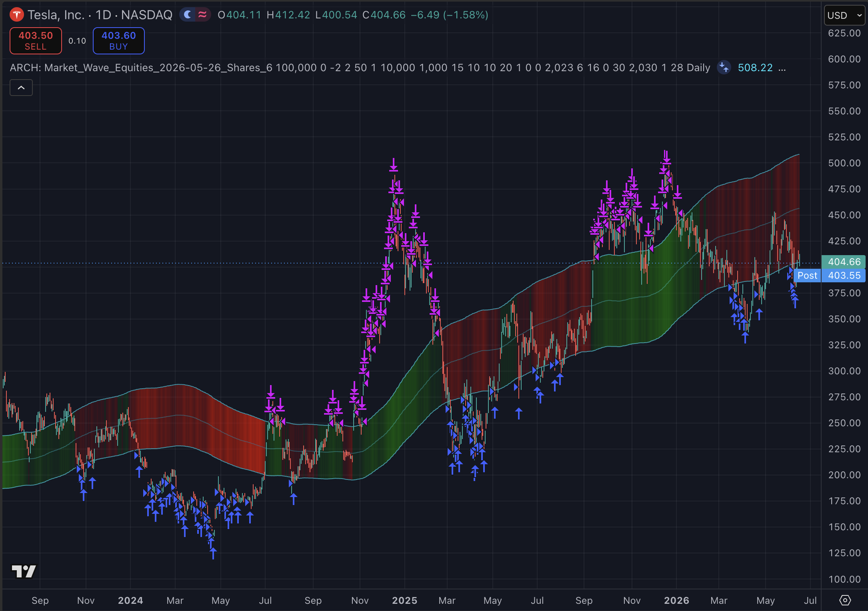868x611 pixels.
Task: Click the change value −6.49 (−1.58%)
Action: 450,15
